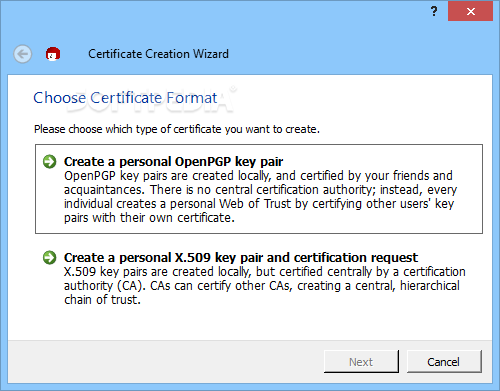The height and width of the screenshot is (391, 500).
Task: Click the OpenPGP description about the Web of Trust
Action: pyautogui.click(x=260, y=197)
